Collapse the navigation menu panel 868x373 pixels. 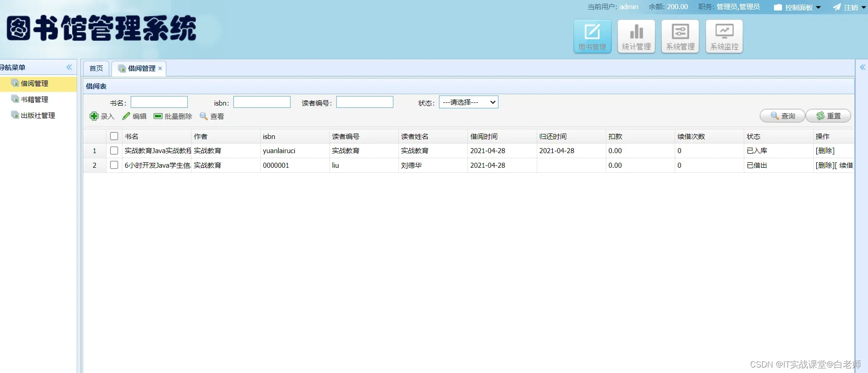tap(69, 67)
